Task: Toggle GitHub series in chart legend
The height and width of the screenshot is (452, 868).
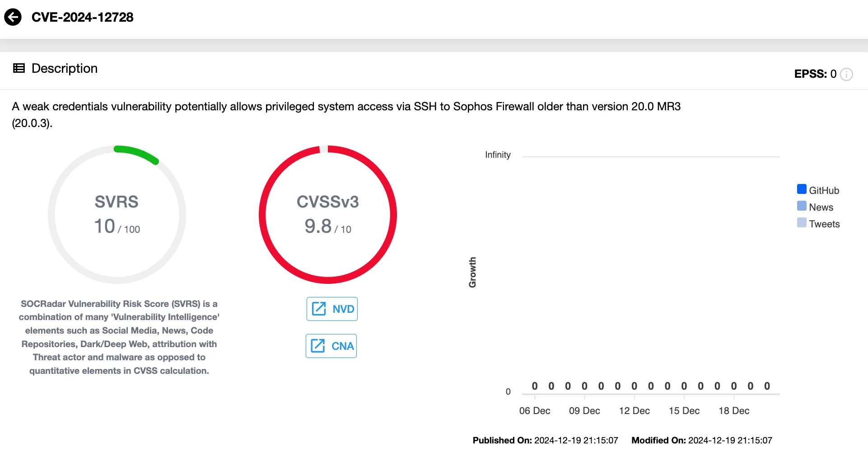Action: (x=818, y=190)
